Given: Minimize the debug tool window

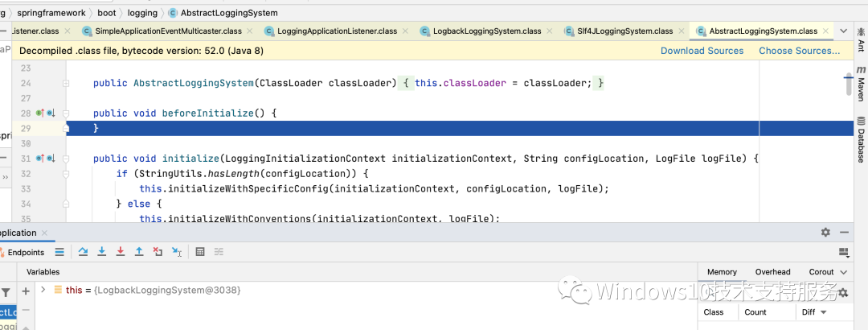Looking at the screenshot, I should (844, 233).
